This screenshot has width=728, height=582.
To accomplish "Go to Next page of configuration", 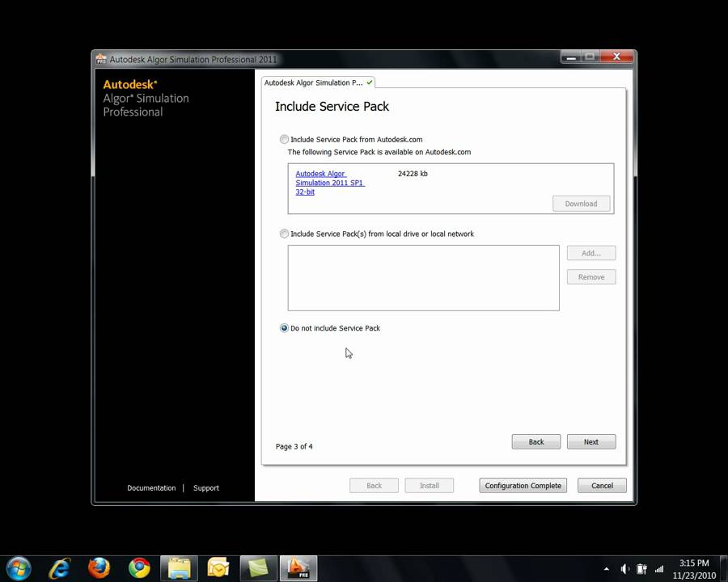I will [x=591, y=442].
